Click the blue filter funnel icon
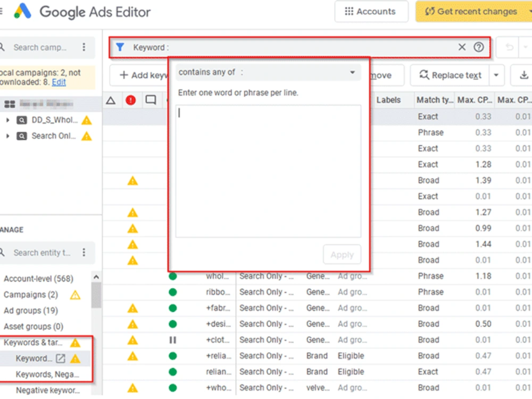532x399 pixels. point(120,47)
